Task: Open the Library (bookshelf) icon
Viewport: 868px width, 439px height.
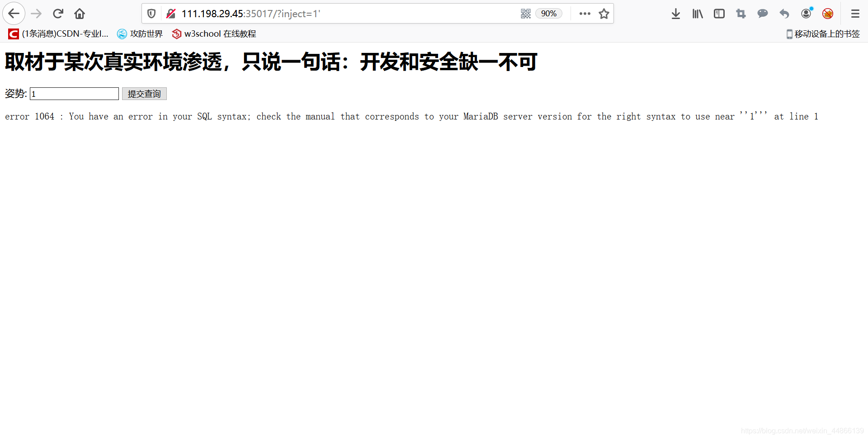Action: (x=697, y=14)
